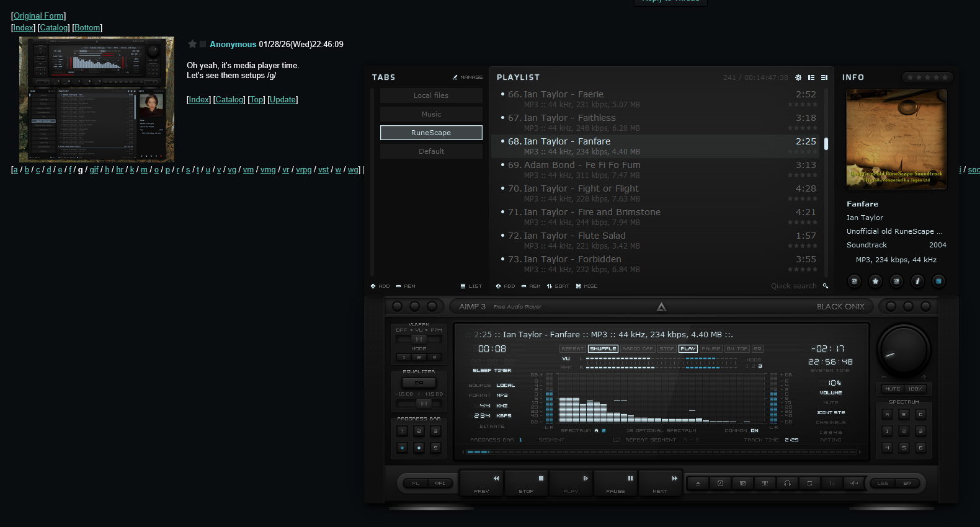Image resolution: width=980 pixels, height=527 pixels.
Task: Click the star icon beside Anonymous
Action: point(192,44)
